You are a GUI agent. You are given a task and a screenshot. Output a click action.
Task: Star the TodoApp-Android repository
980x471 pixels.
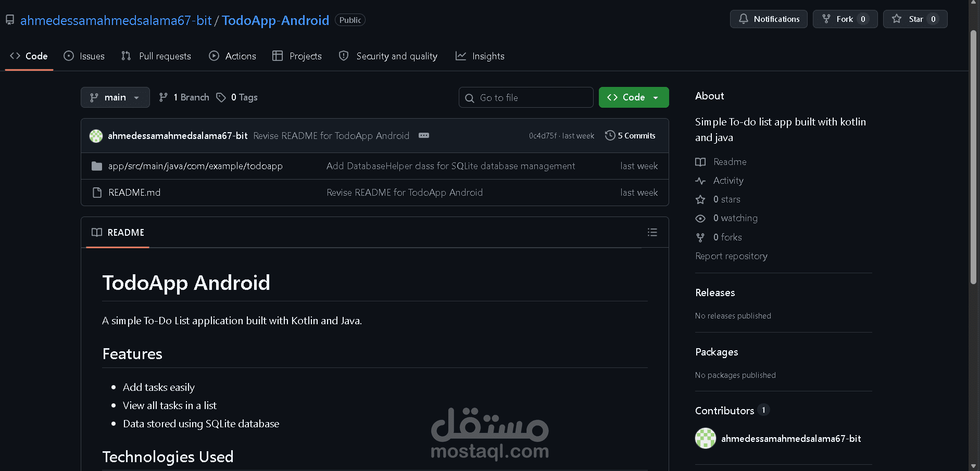(915, 19)
